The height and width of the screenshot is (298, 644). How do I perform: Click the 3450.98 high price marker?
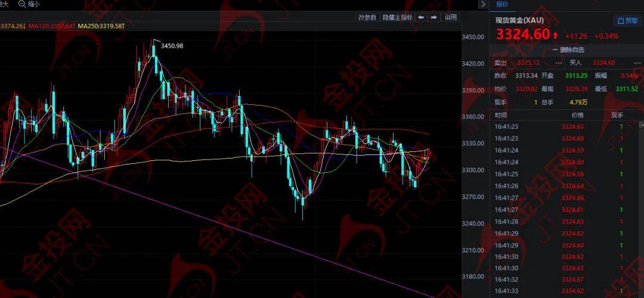pyautogui.click(x=172, y=46)
